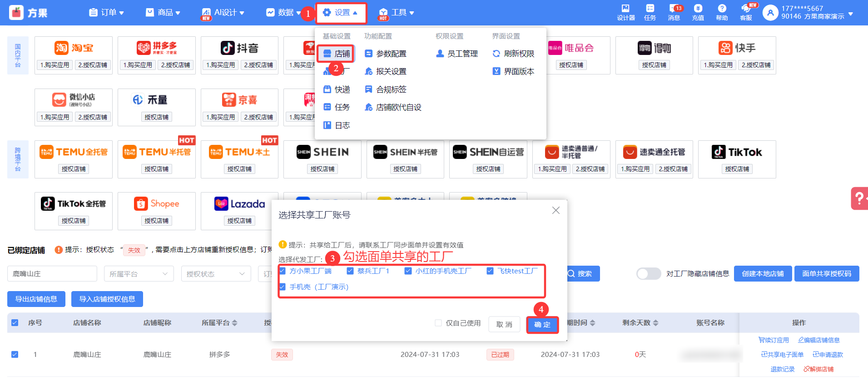Open the 帮助 help icon in the header
The width and height of the screenshot is (868, 391).
722,12
